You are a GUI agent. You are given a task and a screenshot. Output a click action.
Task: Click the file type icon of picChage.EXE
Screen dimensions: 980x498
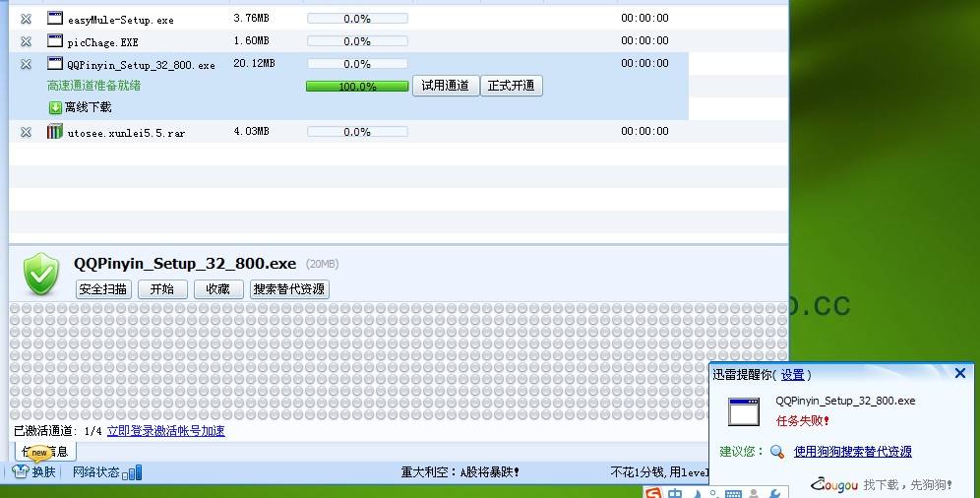click(55, 40)
